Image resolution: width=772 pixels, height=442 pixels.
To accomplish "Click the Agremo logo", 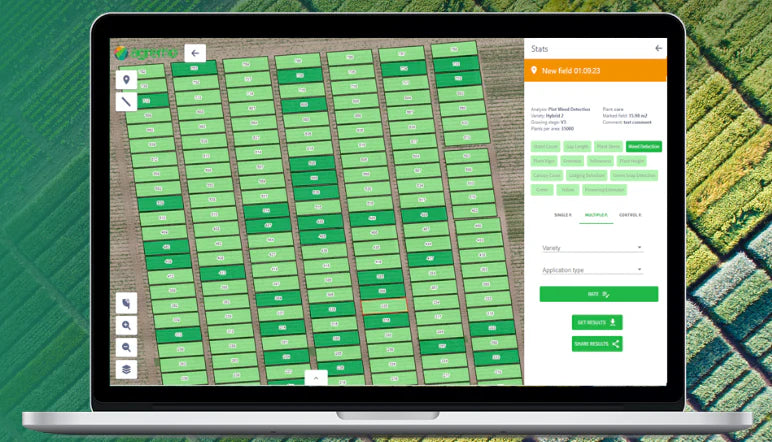I will (x=145, y=53).
